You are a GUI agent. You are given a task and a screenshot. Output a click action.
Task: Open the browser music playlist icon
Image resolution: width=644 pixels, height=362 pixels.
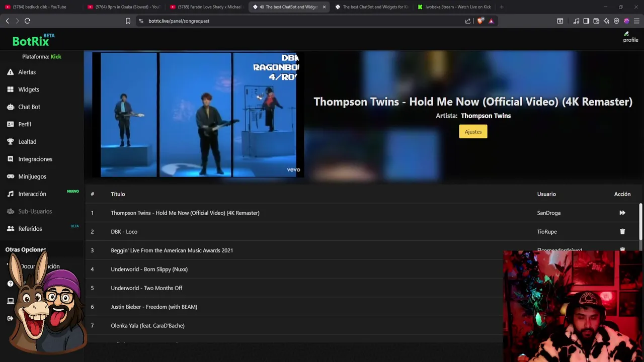coord(576,21)
